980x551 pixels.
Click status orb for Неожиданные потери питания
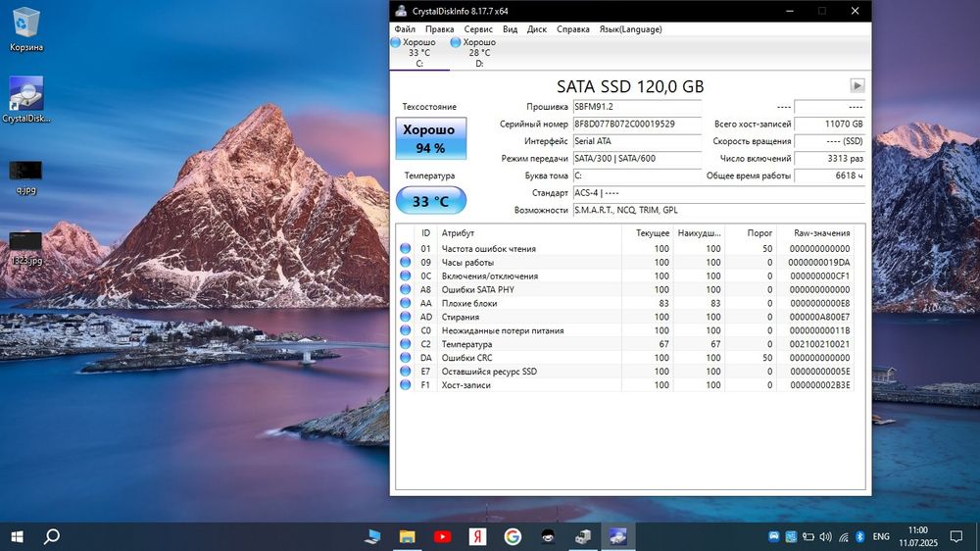[x=405, y=330]
